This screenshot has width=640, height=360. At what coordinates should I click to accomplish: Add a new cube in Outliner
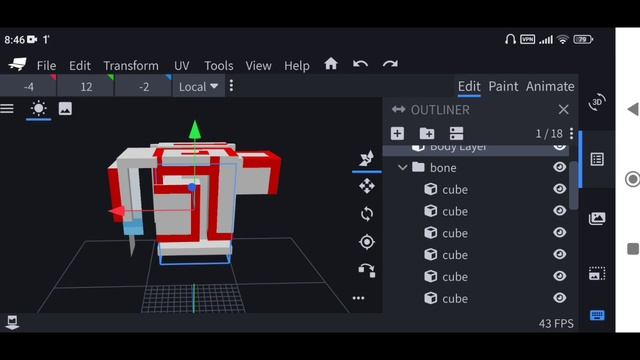tap(397, 133)
